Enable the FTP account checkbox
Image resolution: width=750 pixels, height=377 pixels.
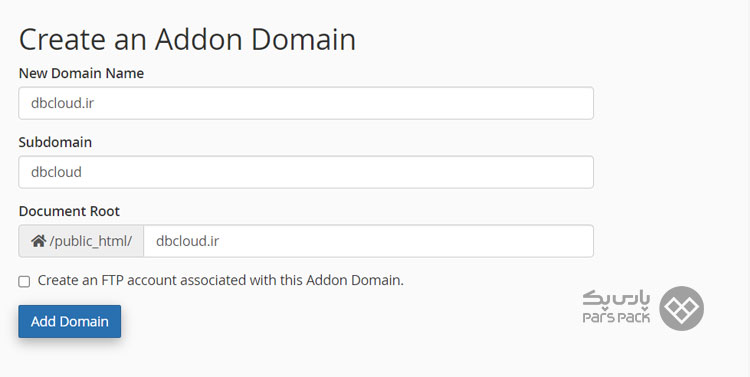(24, 281)
